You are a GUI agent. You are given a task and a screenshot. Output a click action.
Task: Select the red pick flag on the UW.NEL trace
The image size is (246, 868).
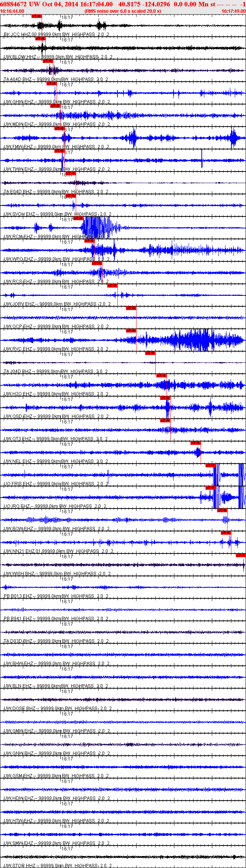point(195,443)
